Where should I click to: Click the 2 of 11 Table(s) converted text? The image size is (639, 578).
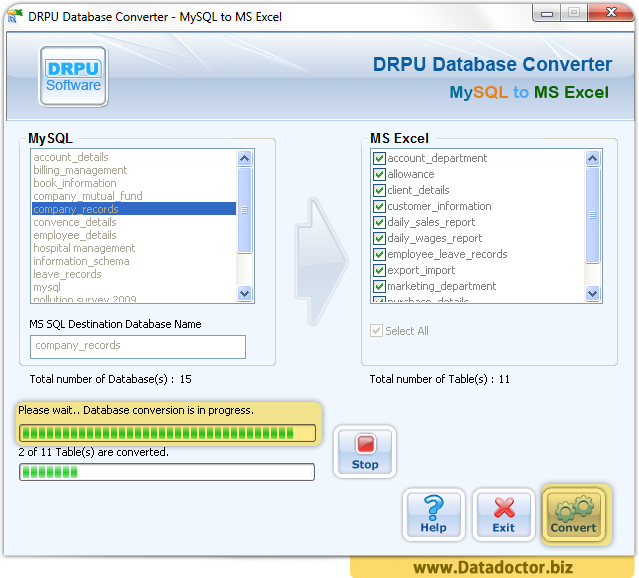93,452
